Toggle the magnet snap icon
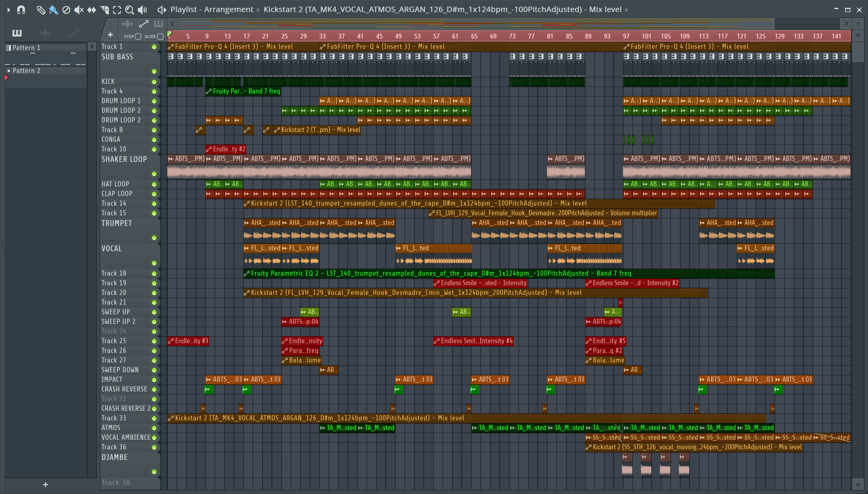This screenshot has width=868, height=494. (x=21, y=10)
